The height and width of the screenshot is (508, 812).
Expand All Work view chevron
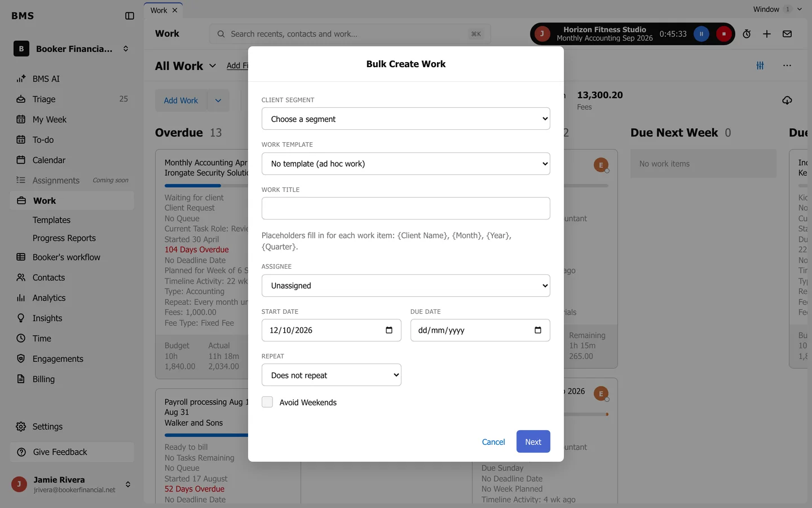coord(213,65)
